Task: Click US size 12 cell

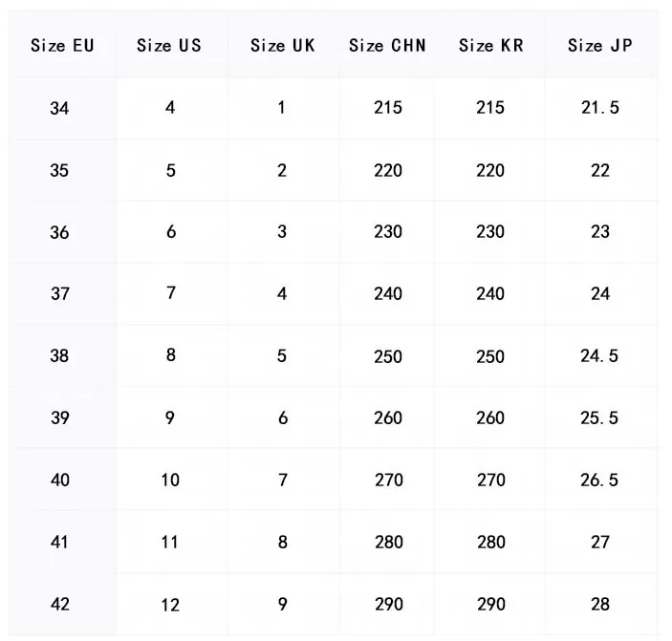Action: [x=170, y=605]
